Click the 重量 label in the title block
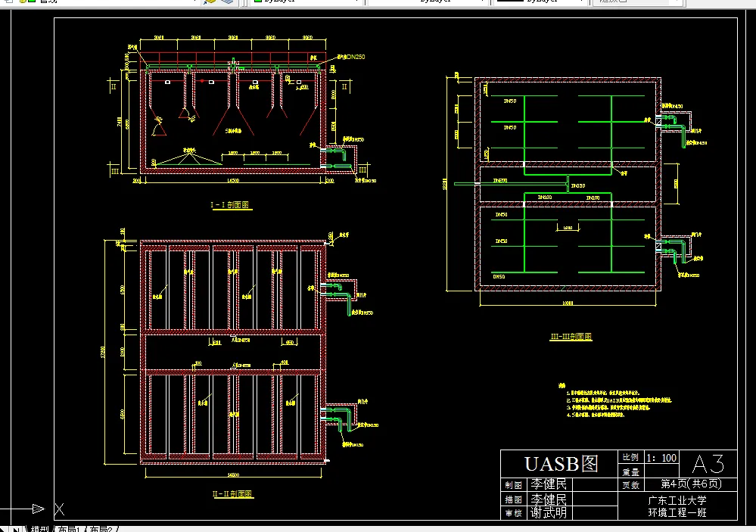 click(x=630, y=472)
